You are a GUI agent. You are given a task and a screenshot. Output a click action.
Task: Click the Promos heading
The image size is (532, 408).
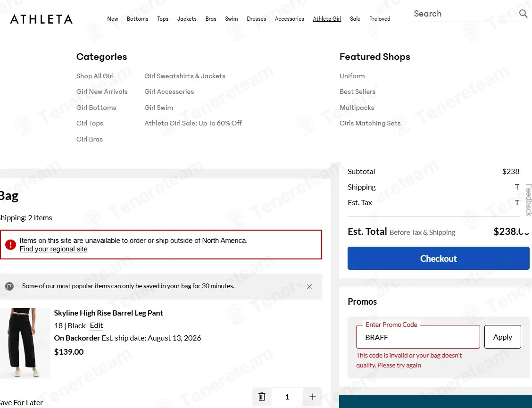coord(362,301)
